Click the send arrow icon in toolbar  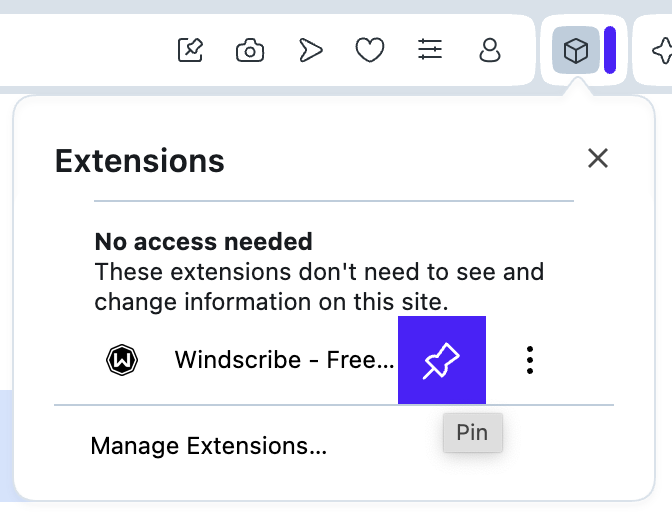(311, 50)
